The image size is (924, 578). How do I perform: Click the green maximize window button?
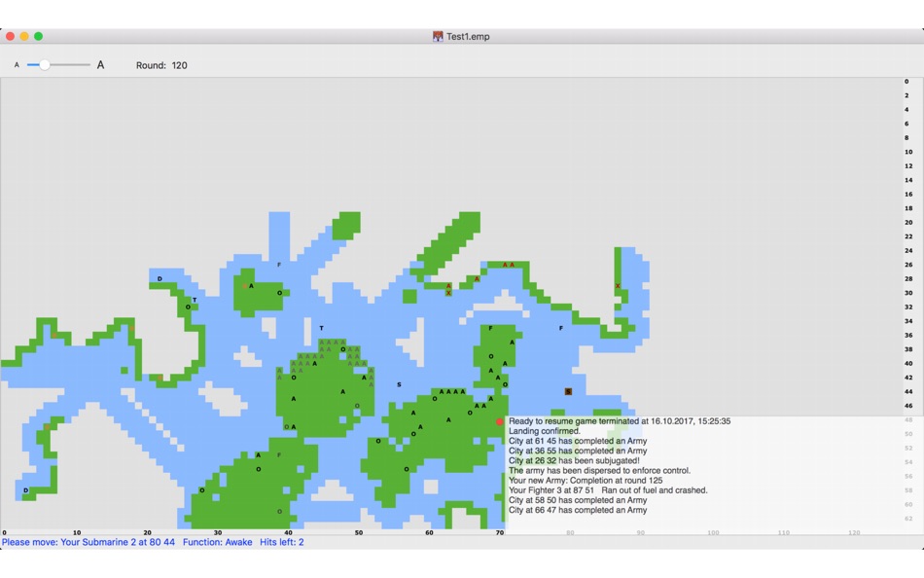38,37
